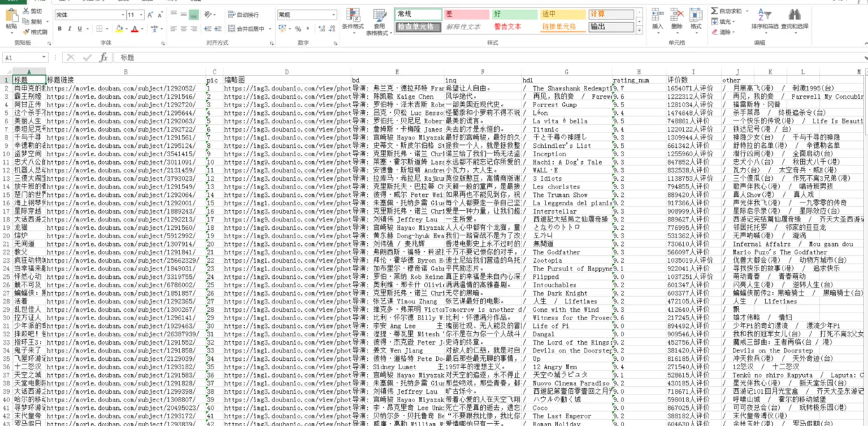Image resolution: width=868 pixels, height=426 pixels.
Task: Apply comma style number format
Action: [x=308, y=29]
